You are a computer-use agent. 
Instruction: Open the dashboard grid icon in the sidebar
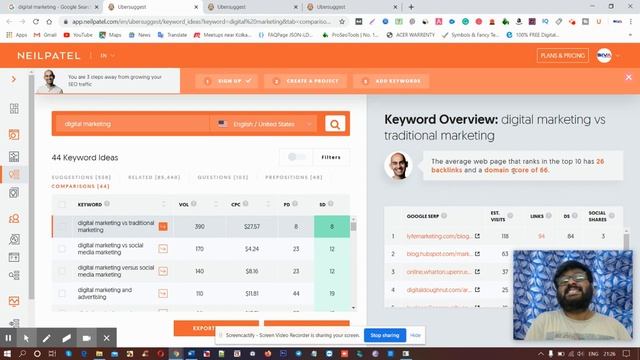(x=14, y=109)
